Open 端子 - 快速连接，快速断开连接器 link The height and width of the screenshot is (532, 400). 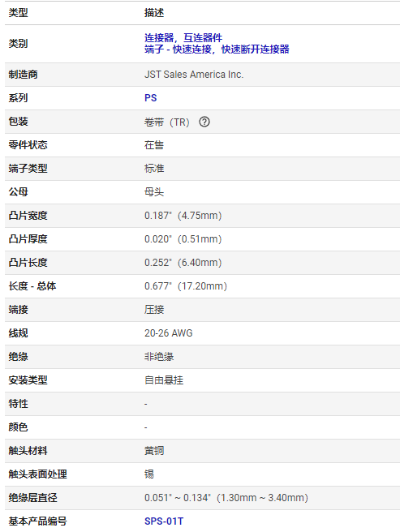[217, 49]
